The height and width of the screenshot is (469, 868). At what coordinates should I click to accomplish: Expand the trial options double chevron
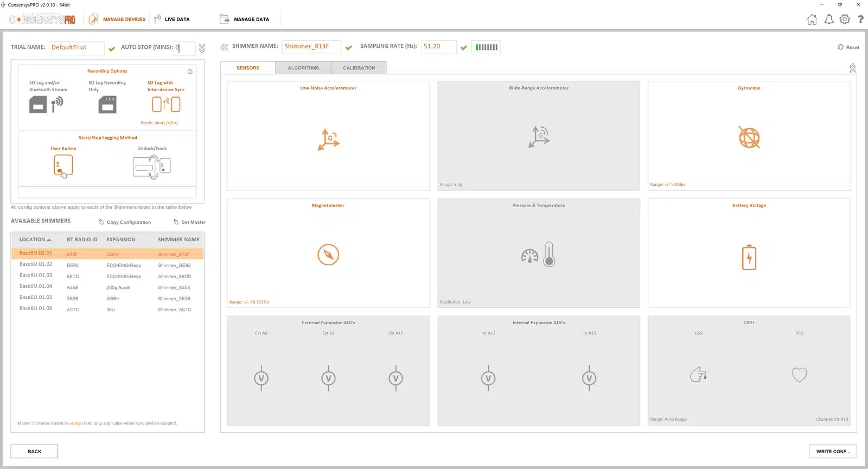pos(202,48)
